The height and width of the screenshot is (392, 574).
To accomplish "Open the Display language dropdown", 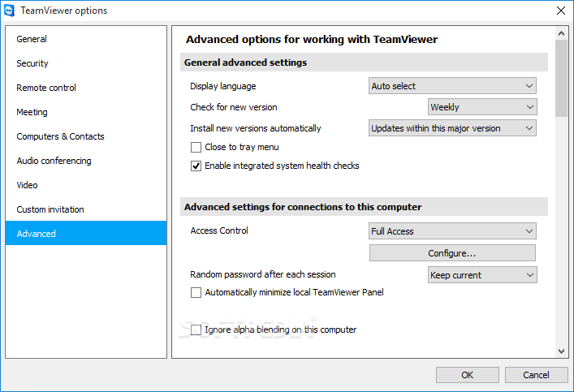I will (452, 86).
